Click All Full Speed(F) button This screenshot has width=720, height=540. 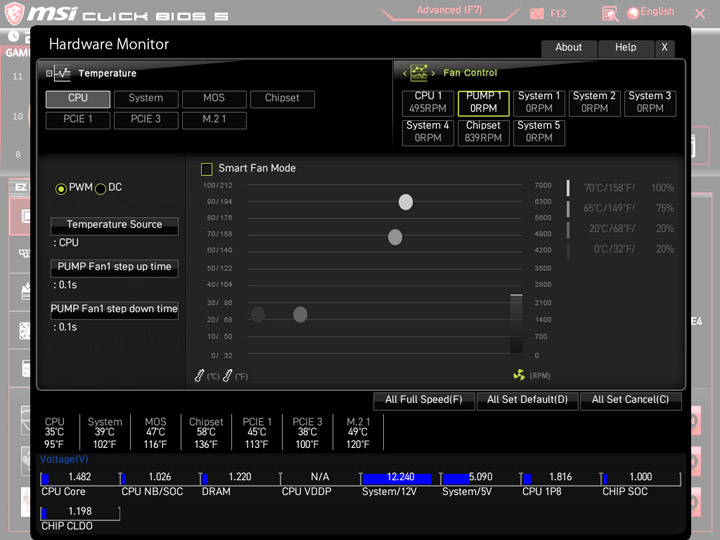pyautogui.click(x=424, y=400)
